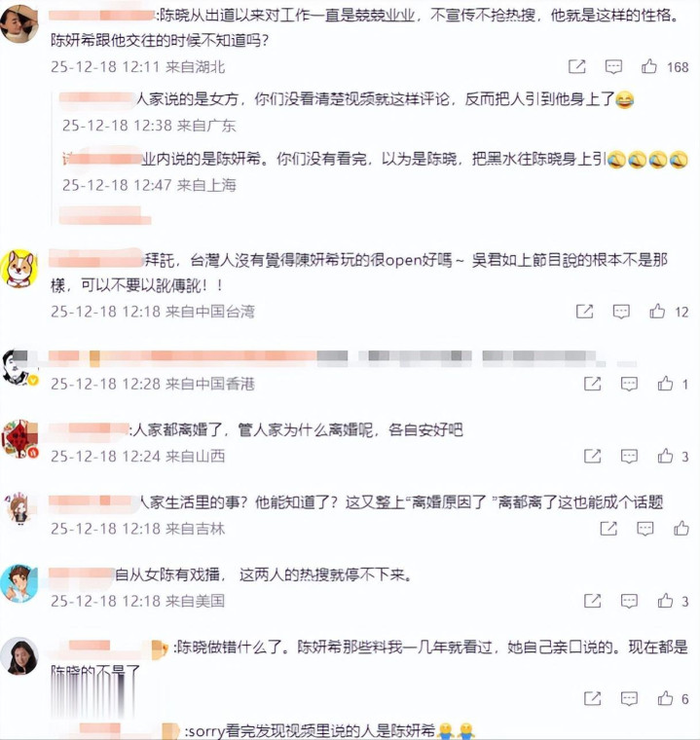The height and width of the screenshot is (740, 700).
Task: Open the verified 中国香港 user's avatar
Action: click(x=18, y=368)
